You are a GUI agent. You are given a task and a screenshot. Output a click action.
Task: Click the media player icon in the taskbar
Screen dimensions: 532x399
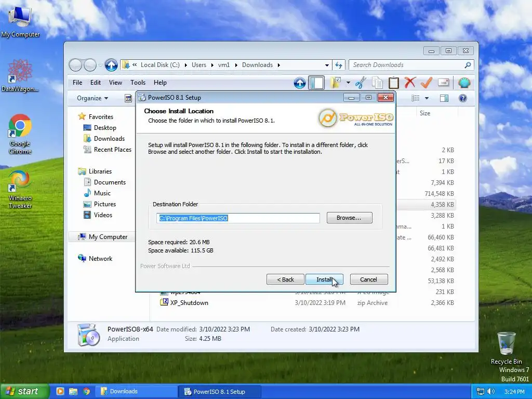(60, 391)
